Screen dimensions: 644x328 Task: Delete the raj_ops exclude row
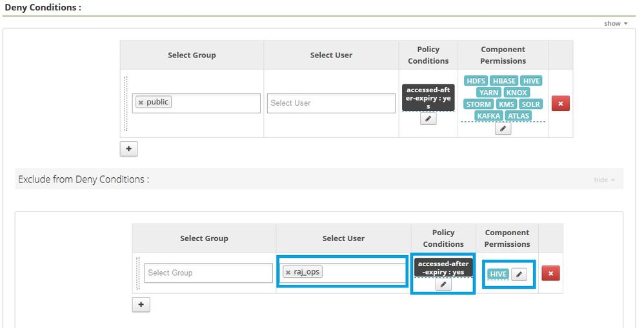[x=550, y=273]
